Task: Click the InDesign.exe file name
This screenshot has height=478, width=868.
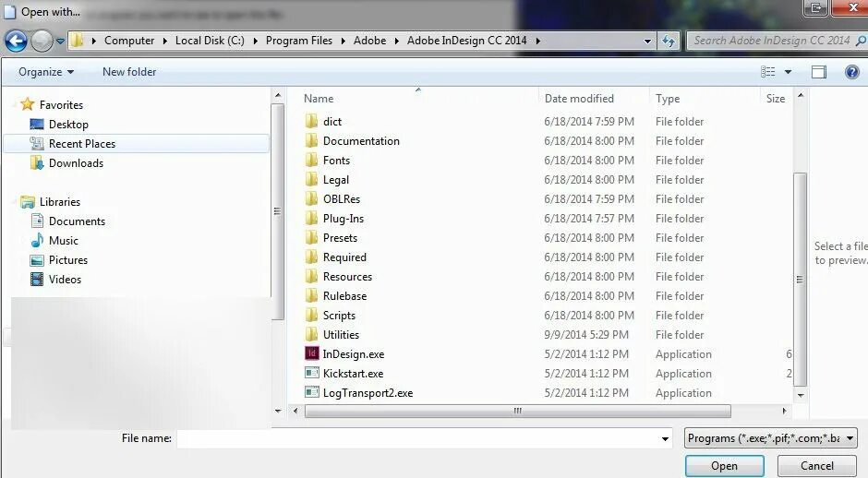Action: 353,354
